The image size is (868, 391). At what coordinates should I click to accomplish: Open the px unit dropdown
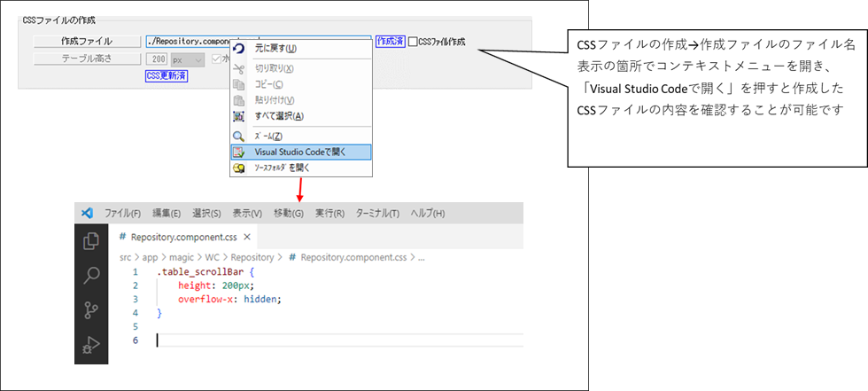point(189,59)
